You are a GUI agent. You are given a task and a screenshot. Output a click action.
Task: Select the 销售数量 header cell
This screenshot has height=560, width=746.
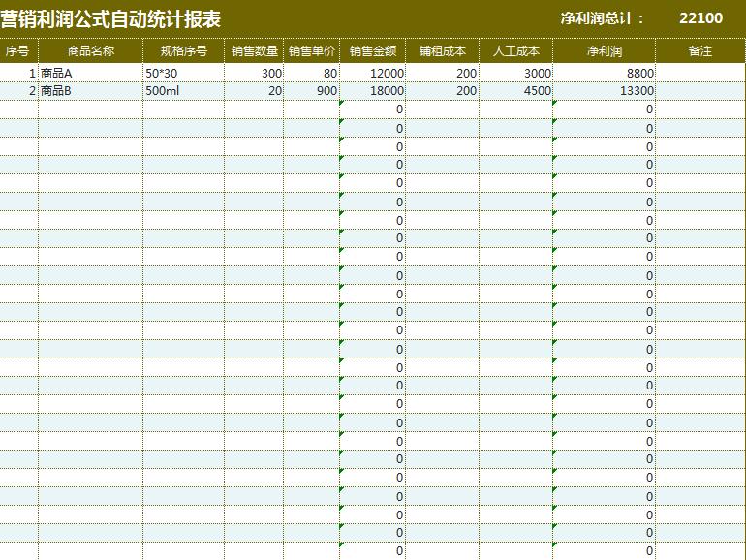(254, 51)
